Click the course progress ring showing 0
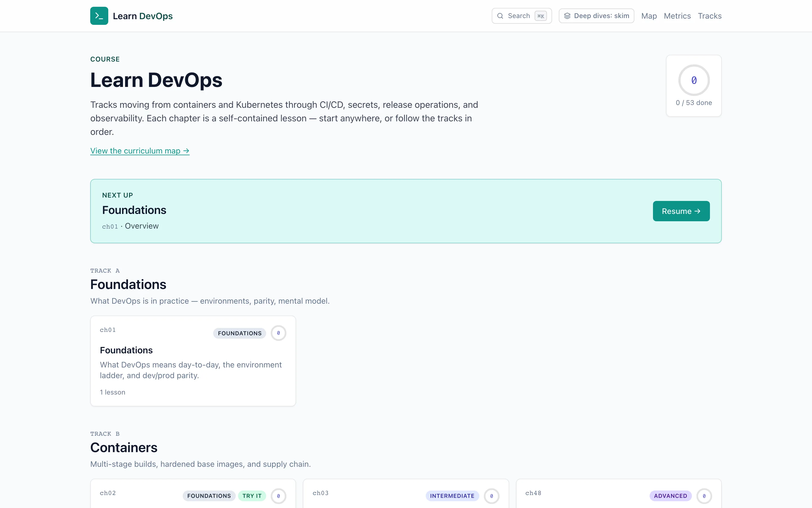 (694, 80)
